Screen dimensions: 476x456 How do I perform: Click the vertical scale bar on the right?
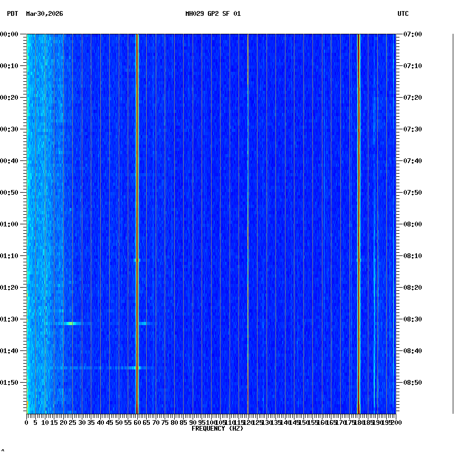[x=451, y=222]
